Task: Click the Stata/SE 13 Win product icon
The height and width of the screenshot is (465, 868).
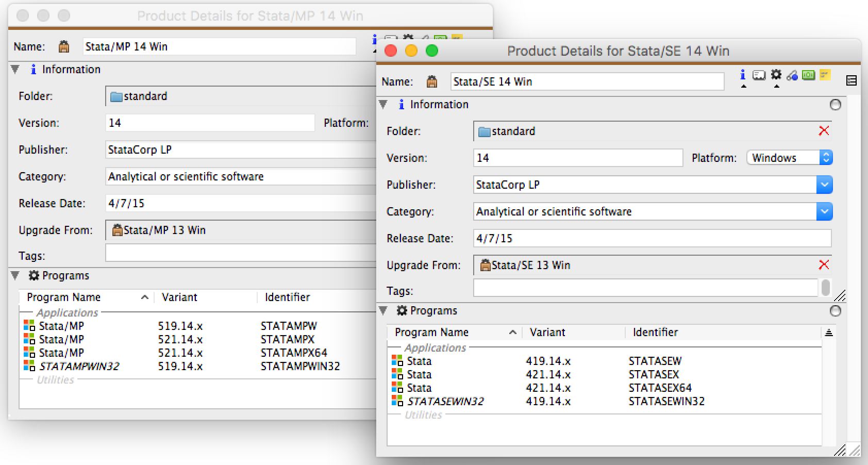Action: tap(485, 265)
